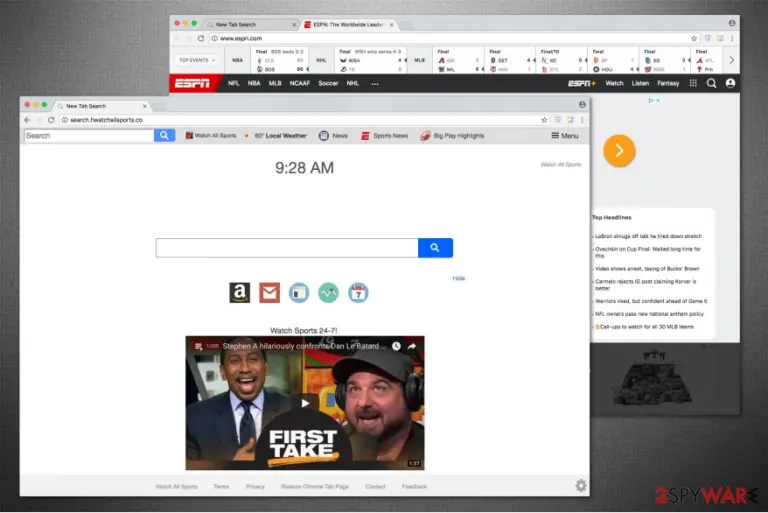Click the orange next arrow in ad
This screenshot has width=768, height=513.
coord(620,150)
